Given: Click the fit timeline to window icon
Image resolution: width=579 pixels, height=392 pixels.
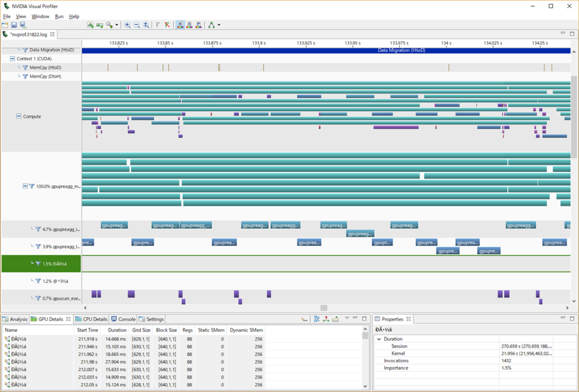Looking at the screenshot, I should click(146, 25).
